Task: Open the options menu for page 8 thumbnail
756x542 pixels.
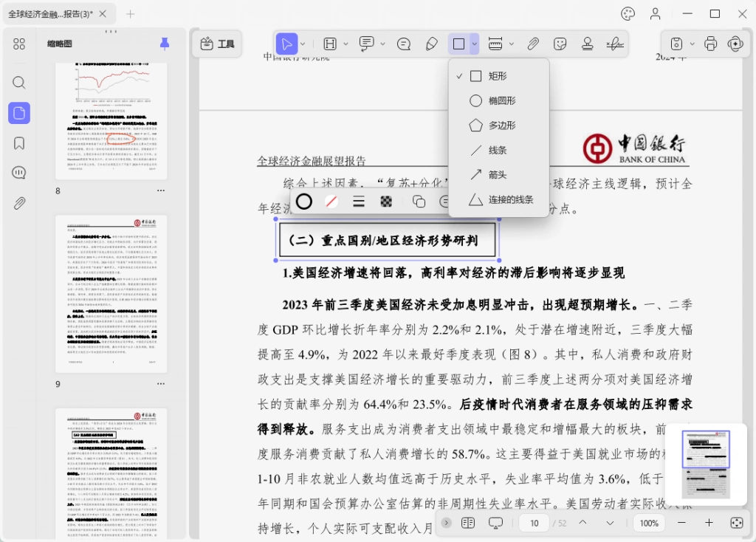Action: tap(160, 191)
